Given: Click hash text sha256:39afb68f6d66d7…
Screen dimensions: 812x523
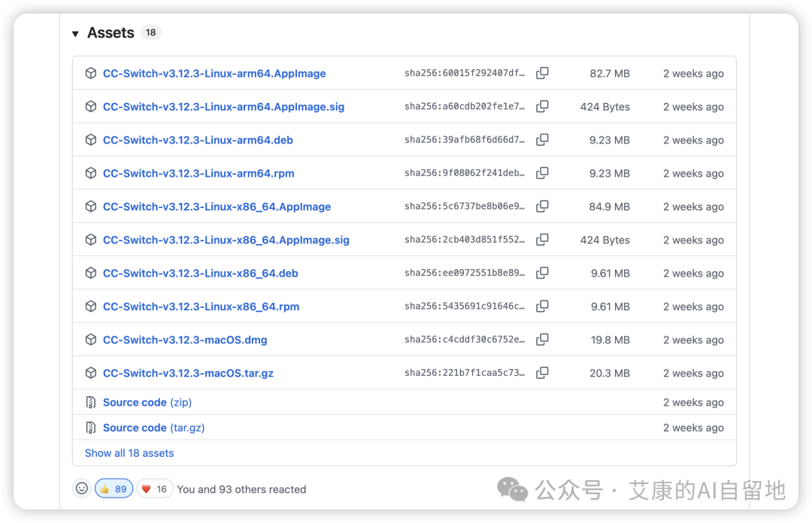Looking at the screenshot, I should 465,140.
